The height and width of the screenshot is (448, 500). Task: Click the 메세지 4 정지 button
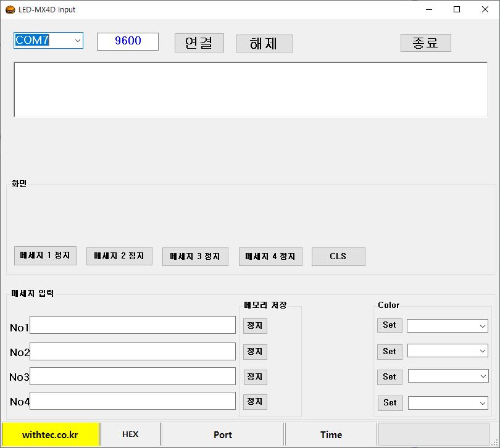(270, 257)
